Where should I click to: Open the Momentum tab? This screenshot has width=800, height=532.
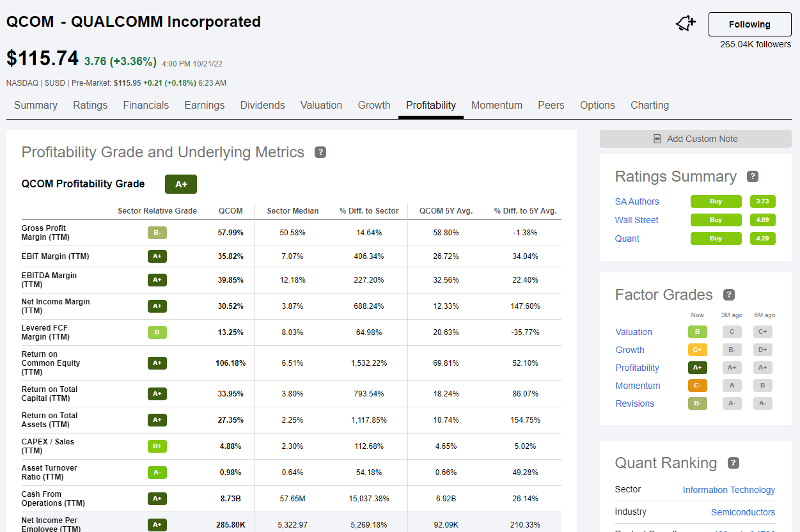[x=497, y=106]
